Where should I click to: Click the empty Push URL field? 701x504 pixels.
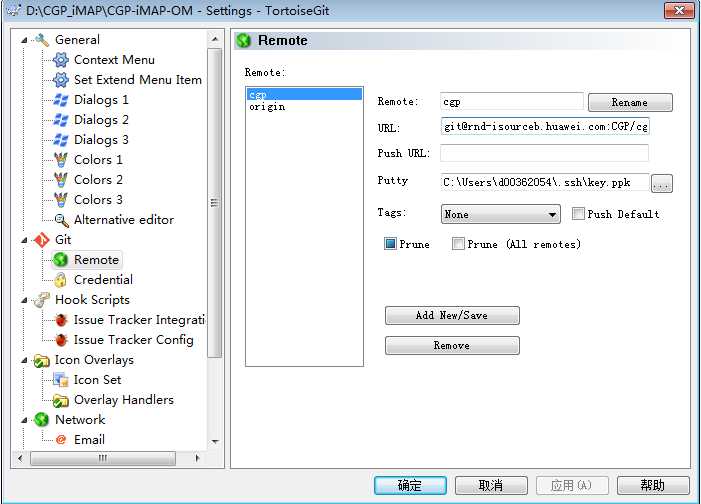pyautogui.click(x=545, y=153)
